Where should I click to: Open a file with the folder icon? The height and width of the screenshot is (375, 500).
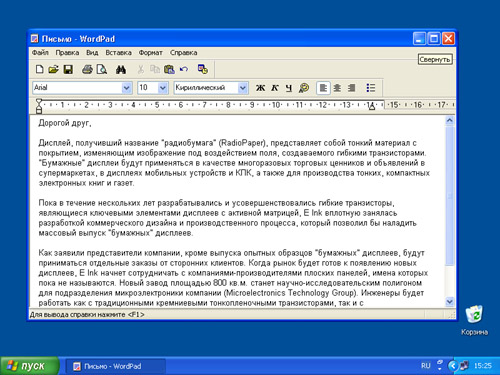53,69
